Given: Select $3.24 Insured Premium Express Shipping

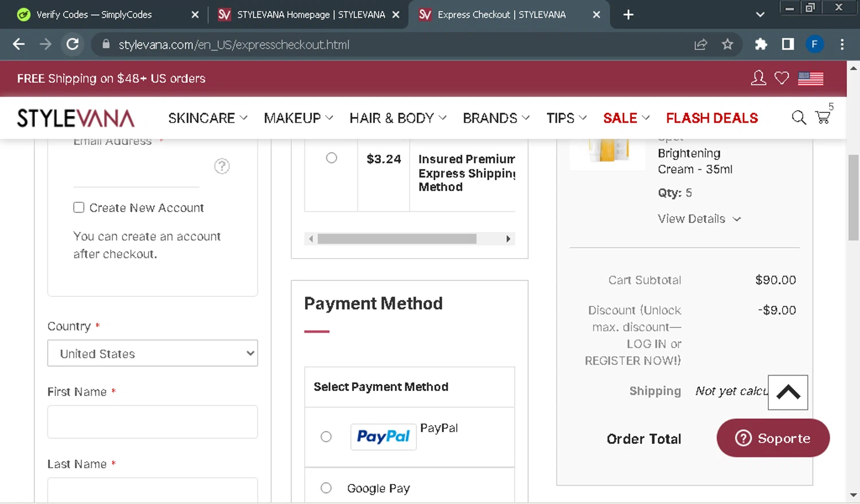Looking at the screenshot, I should [331, 158].
